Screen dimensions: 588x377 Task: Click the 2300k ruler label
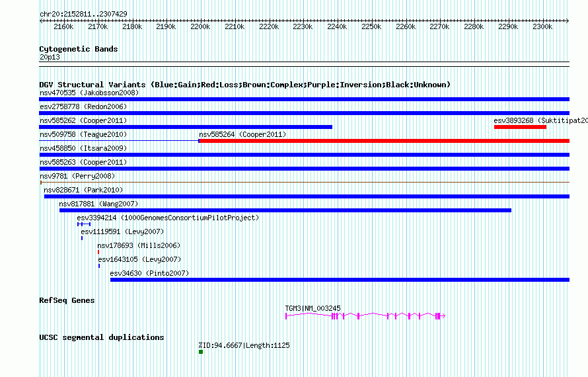[542, 26]
